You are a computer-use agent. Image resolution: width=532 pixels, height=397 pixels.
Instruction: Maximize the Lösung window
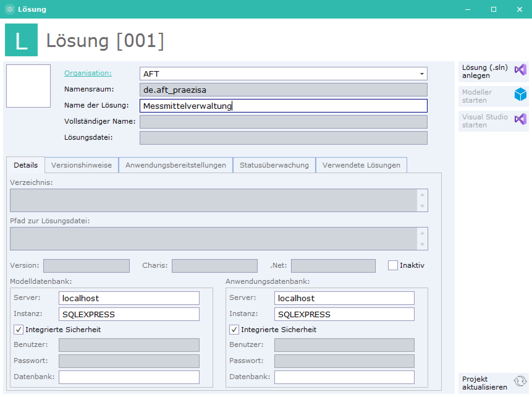494,9
